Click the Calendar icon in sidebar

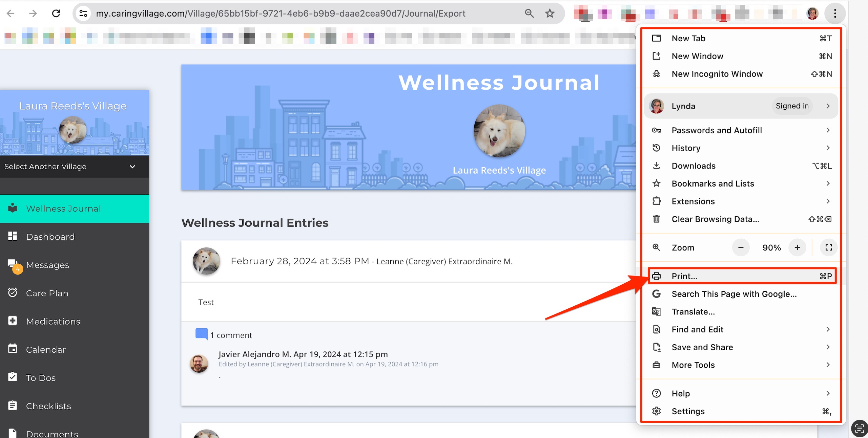[x=13, y=349]
